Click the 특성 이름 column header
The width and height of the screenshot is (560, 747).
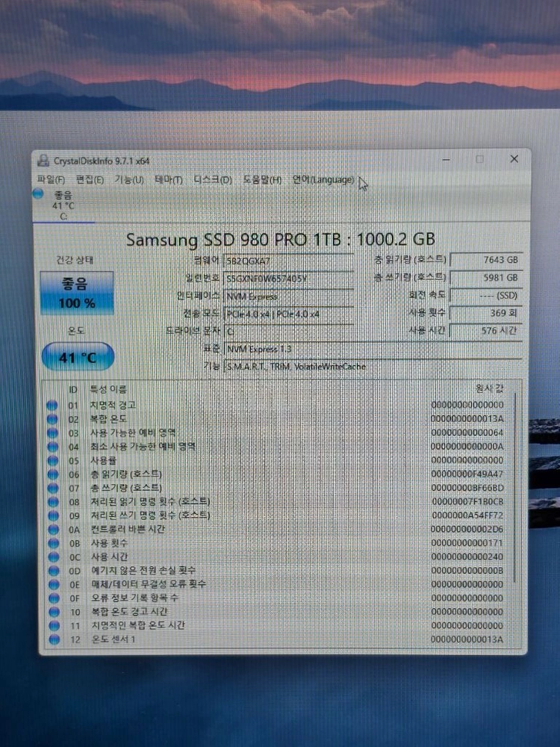(108, 390)
